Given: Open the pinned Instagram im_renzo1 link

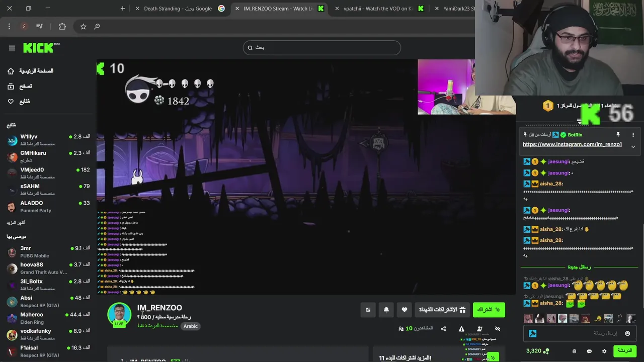Looking at the screenshot, I should click(x=572, y=144).
